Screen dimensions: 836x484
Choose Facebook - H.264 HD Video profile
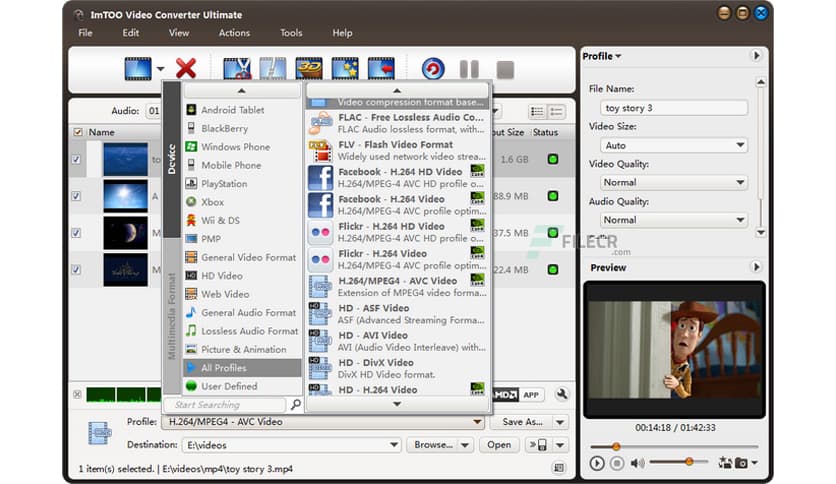[397, 178]
